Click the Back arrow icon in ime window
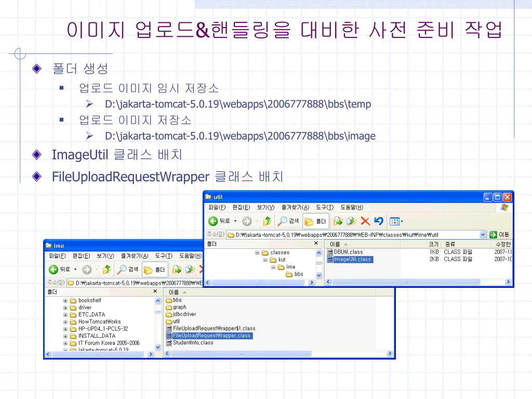Screen dimensions: 532x399 [54, 270]
